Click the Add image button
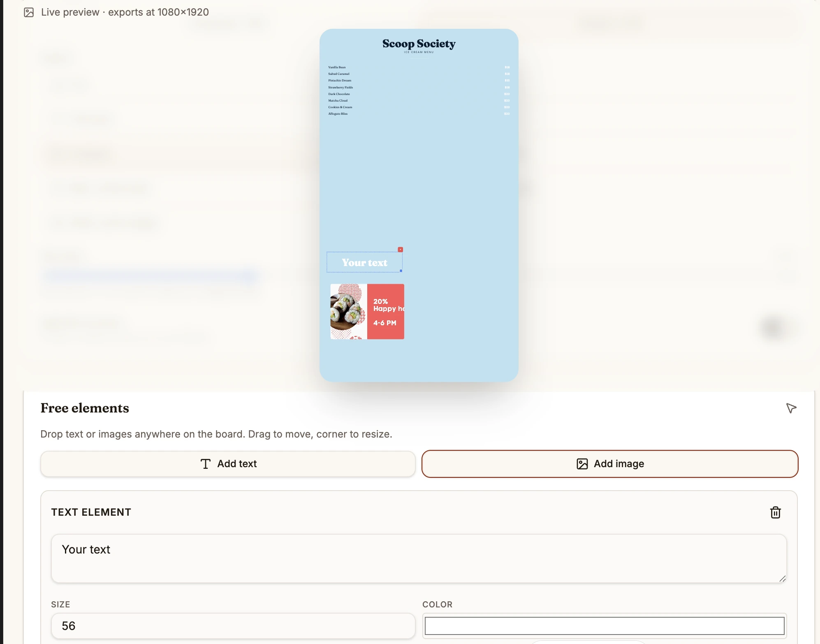 pos(610,464)
